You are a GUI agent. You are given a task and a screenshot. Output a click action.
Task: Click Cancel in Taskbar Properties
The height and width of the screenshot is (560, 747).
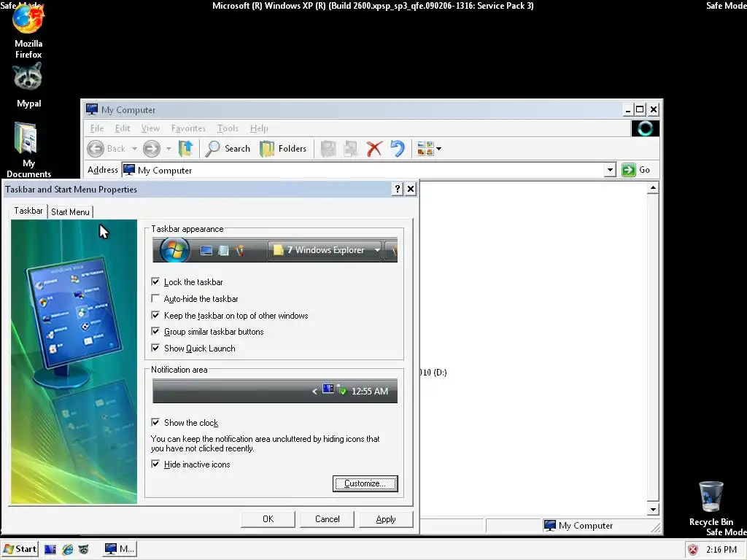coord(328,519)
